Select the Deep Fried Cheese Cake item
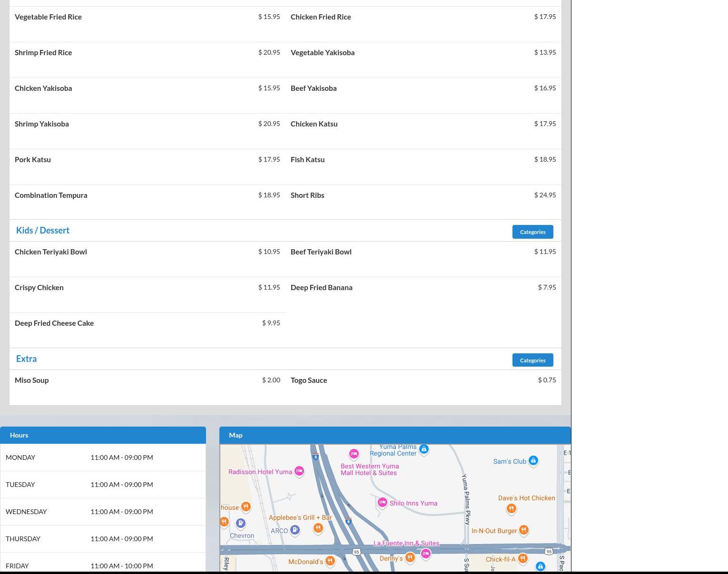The height and width of the screenshot is (574, 728). pos(54,323)
